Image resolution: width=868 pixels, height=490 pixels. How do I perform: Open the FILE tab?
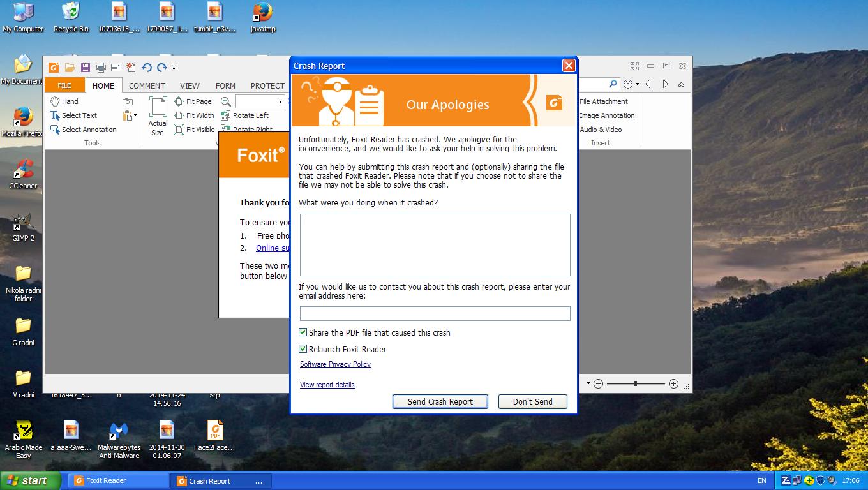pyautogui.click(x=64, y=85)
